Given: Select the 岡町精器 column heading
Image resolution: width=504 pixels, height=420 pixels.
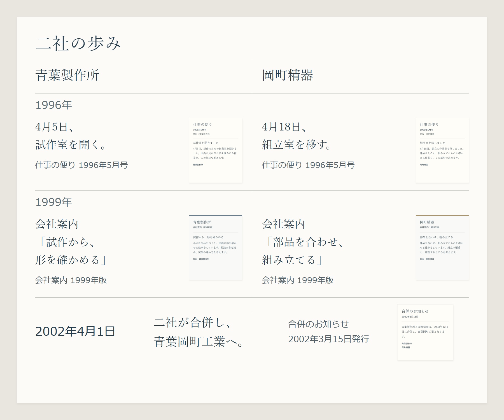Looking at the screenshot, I should click(288, 75).
